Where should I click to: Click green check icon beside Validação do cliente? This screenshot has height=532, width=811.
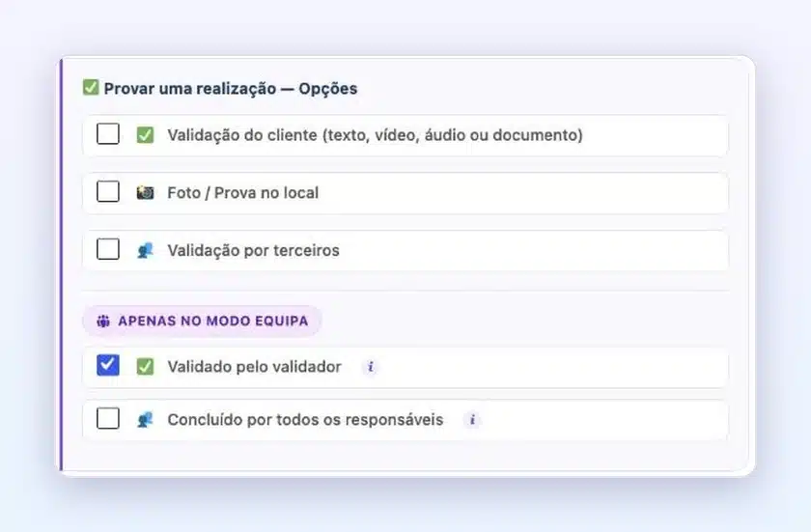tap(146, 135)
